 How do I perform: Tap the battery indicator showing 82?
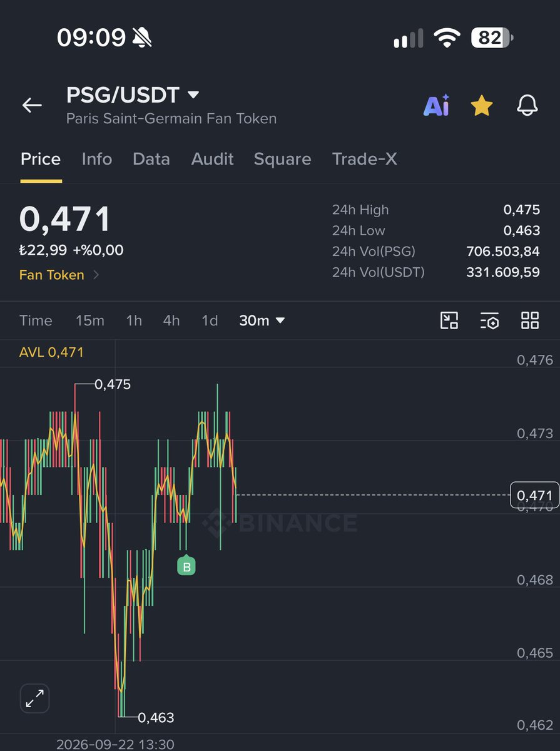[x=492, y=38]
